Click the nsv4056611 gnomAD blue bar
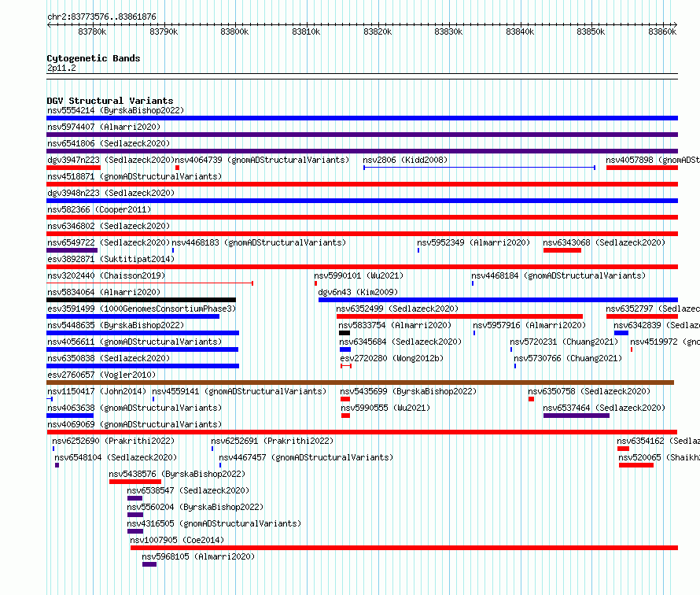This screenshot has width=700, height=595. pyautogui.click(x=142, y=349)
